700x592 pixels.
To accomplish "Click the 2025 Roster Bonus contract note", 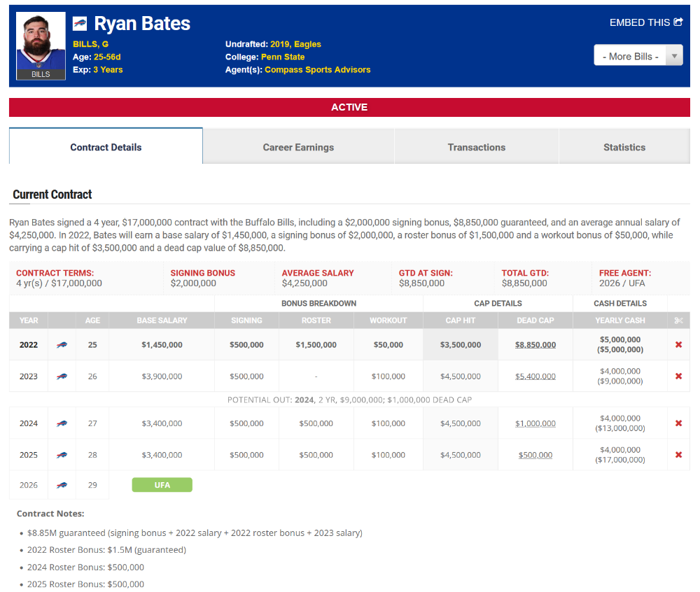I will [85, 584].
